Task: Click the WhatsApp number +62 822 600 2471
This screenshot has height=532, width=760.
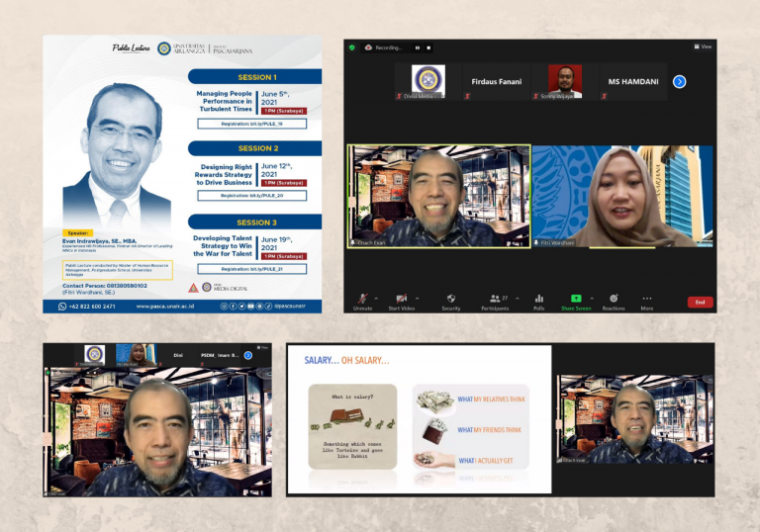Action: coord(92,307)
